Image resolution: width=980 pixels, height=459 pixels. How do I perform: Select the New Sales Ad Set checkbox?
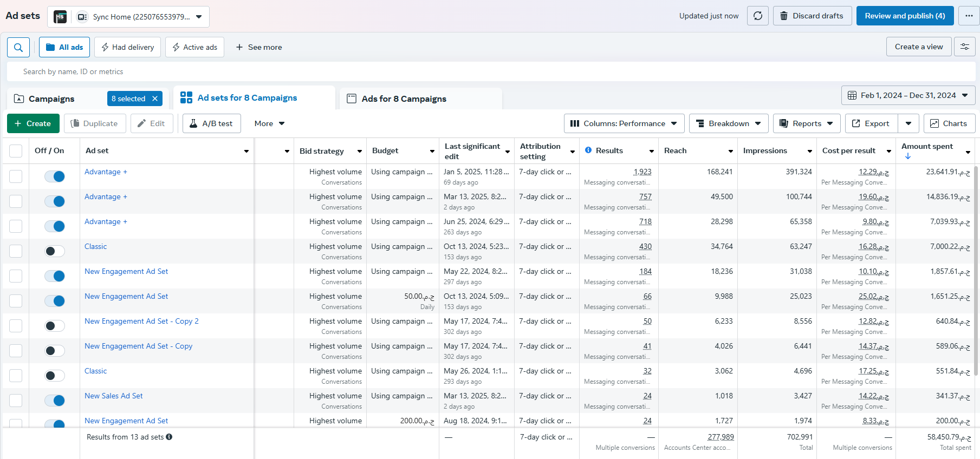(16, 401)
